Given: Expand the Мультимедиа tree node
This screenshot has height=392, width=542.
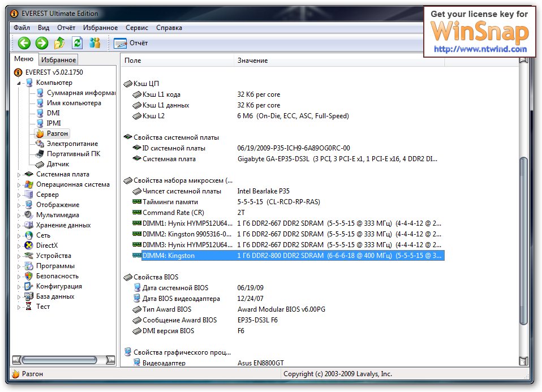Looking at the screenshot, I should tap(19, 216).
